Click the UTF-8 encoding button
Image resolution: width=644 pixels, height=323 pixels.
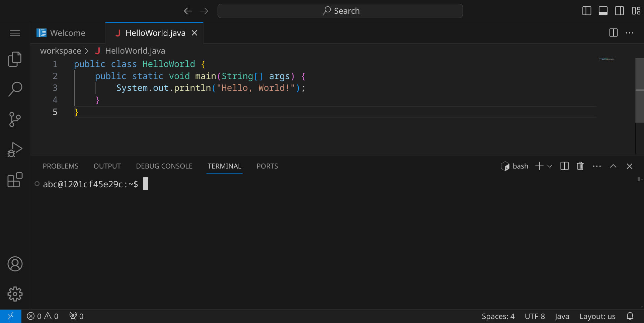[x=535, y=316]
